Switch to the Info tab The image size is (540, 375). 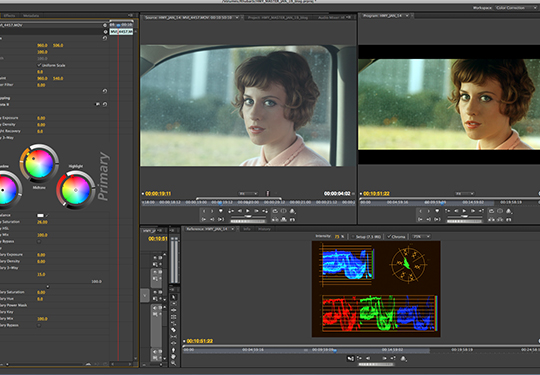click(x=247, y=229)
